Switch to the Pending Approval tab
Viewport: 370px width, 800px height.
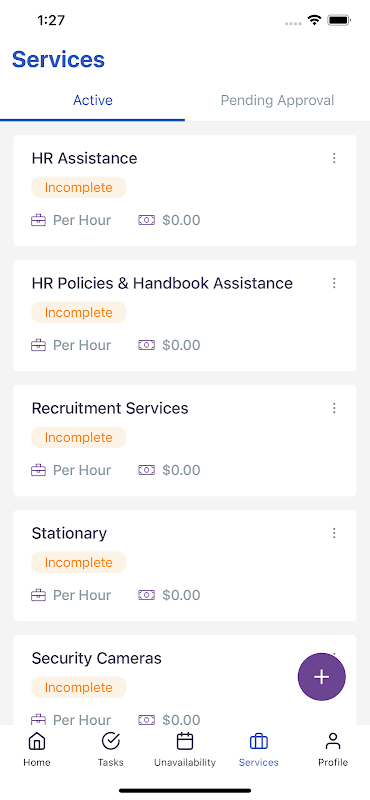pyautogui.click(x=277, y=101)
